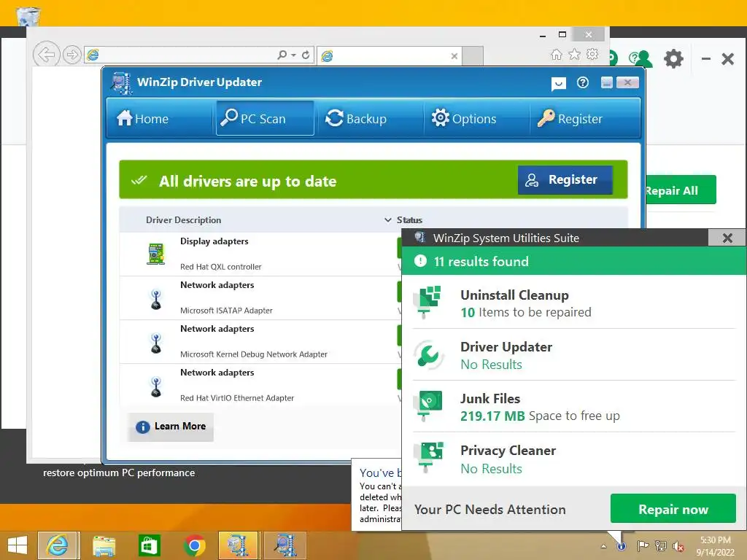This screenshot has width=747, height=560.
Task: Click the Microsoft Kernel Debug Network Adapter icon
Action: click(156, 343)
